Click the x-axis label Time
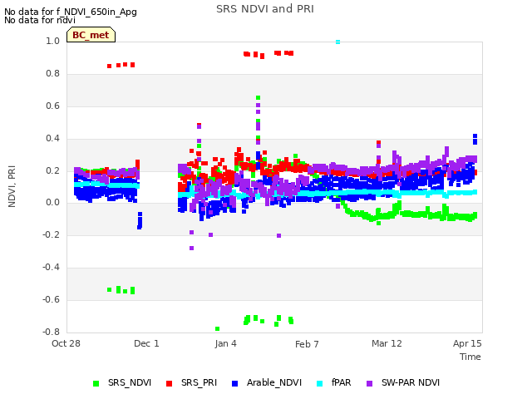 tap(470, 357)
